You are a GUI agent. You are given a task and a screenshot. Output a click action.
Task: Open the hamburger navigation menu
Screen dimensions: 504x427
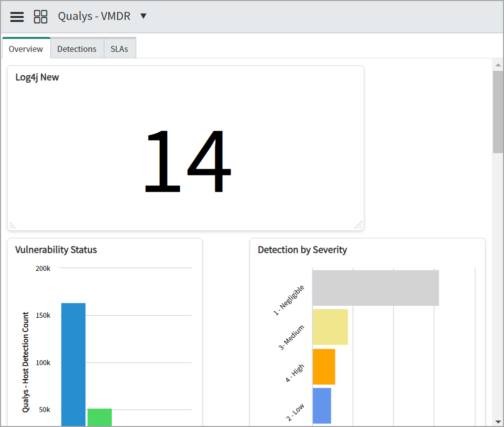click(x=17, y=16)
